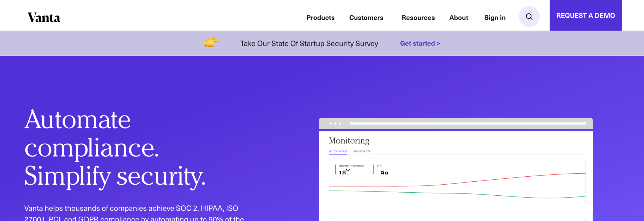This screenshot has width=644, height=221.
Task: Click the pointing hand emoji in banner
Action: pos(212,42)
